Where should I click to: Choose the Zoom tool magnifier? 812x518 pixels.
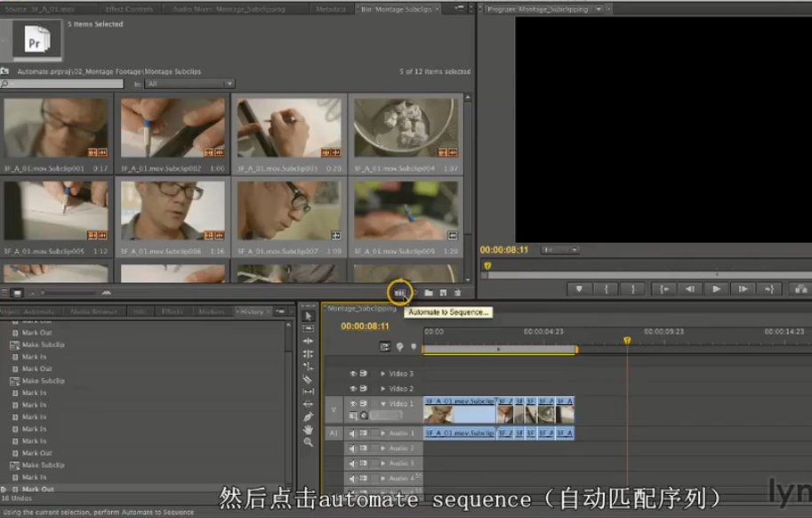pyautogui.click(x=308, y=441)
